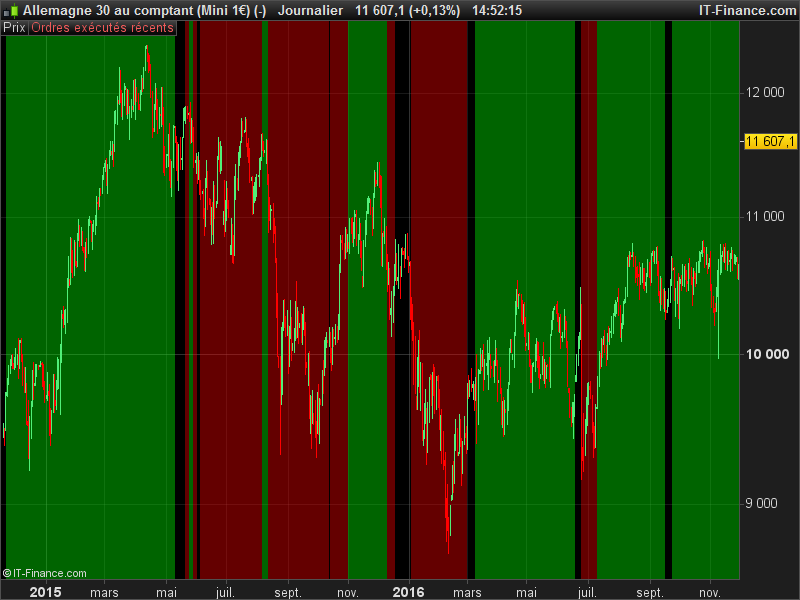Select the Journalier timeframe label
The width and height of the screenshot is (800, 600).
click(x=310, y=10)
